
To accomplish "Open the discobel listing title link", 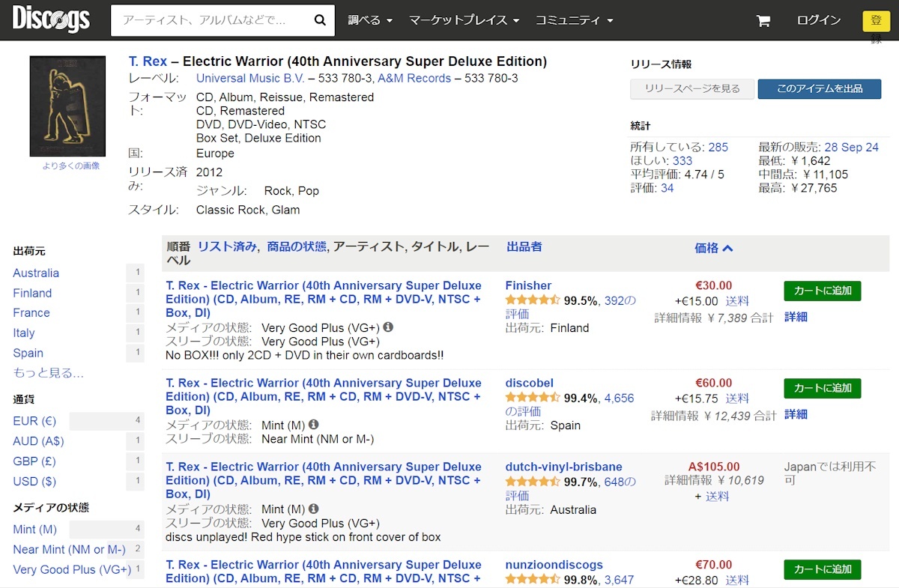I will pos(324,396).
